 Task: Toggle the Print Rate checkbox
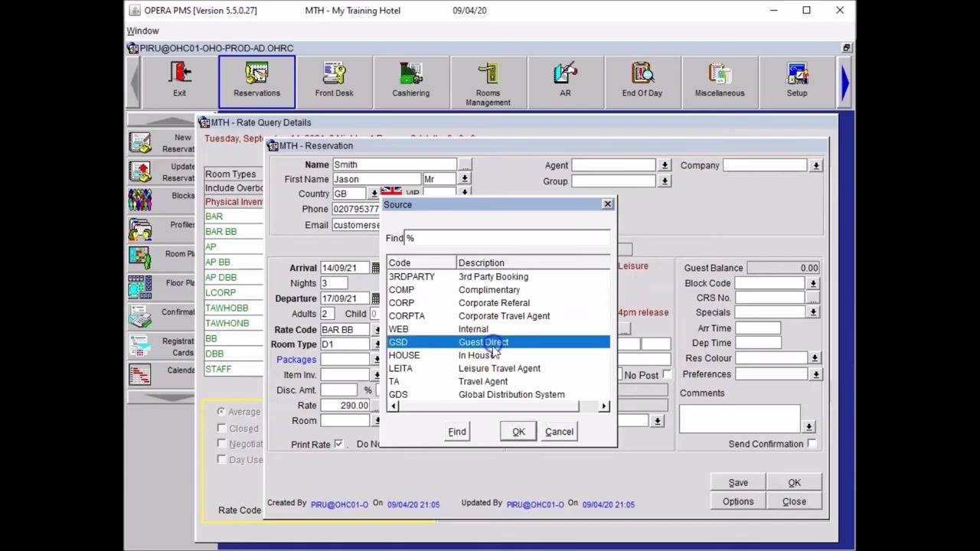click(338, 444)
